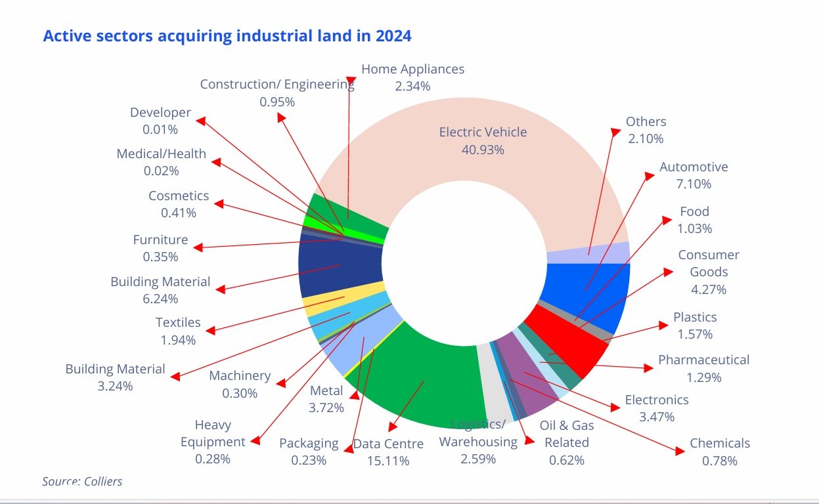Click the light gray slice beside Data Centre

pos(494,387)
